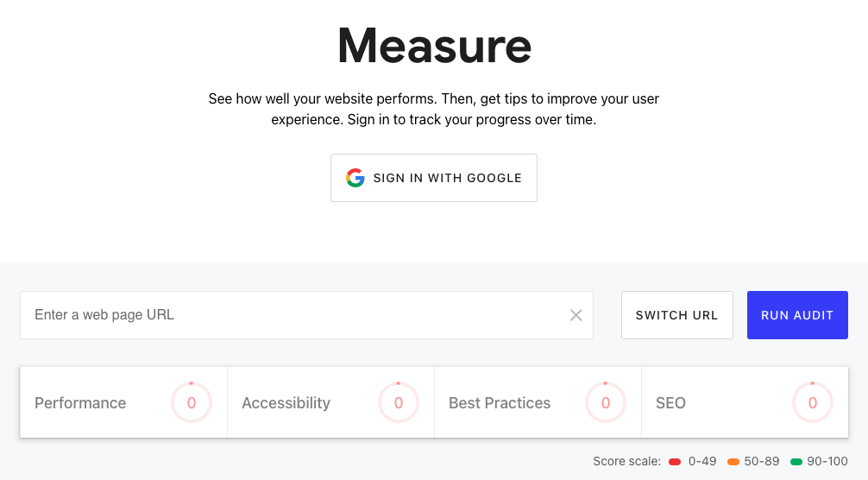This screenshot has height=480, width=868.
Task: Click the green 90-100 scale indicator
Action: click(x=796, y=462)
